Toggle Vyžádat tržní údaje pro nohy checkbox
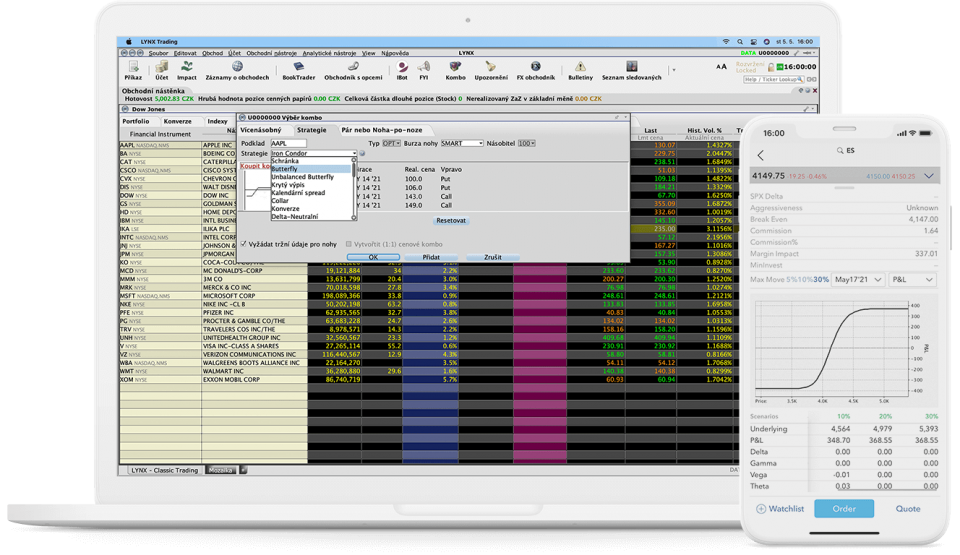The image size is (960, 555). click(244, 244)
